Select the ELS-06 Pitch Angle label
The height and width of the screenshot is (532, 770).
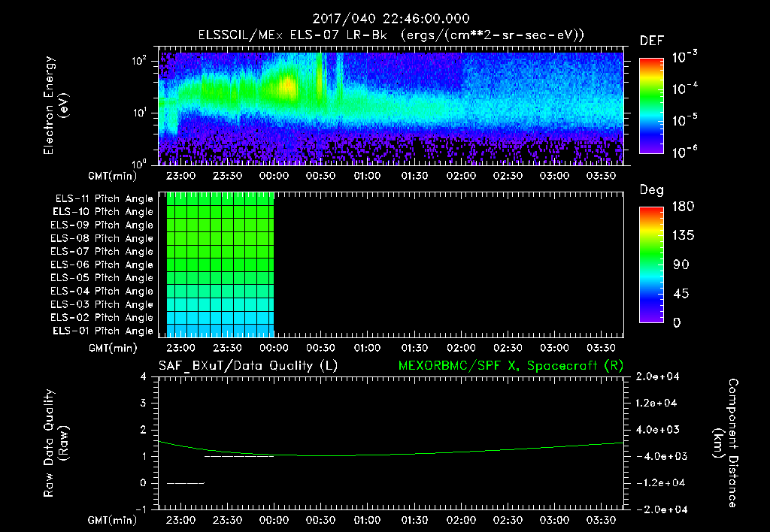point(102,265)
